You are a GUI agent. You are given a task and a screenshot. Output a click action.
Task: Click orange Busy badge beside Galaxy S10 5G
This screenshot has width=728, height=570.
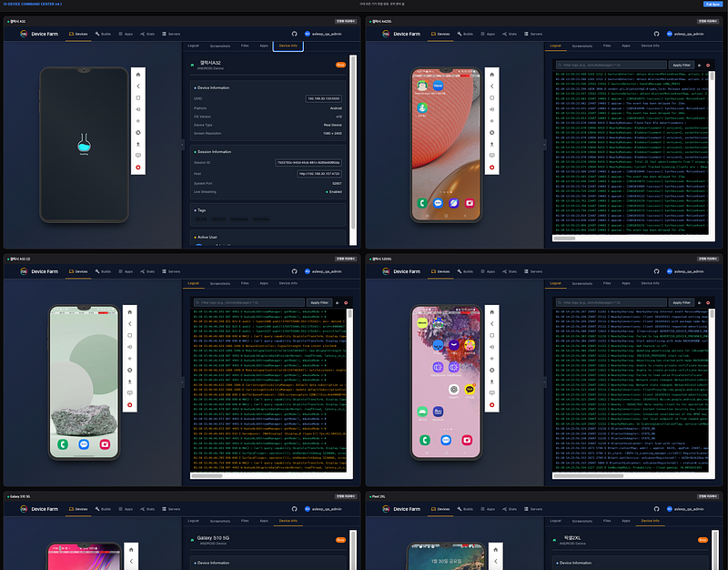(340, 540)
